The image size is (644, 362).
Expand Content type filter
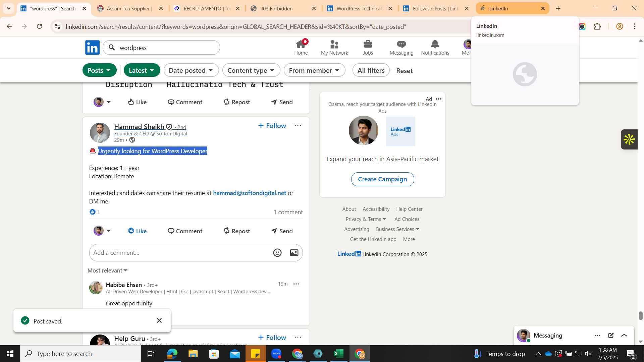(251, 70)
